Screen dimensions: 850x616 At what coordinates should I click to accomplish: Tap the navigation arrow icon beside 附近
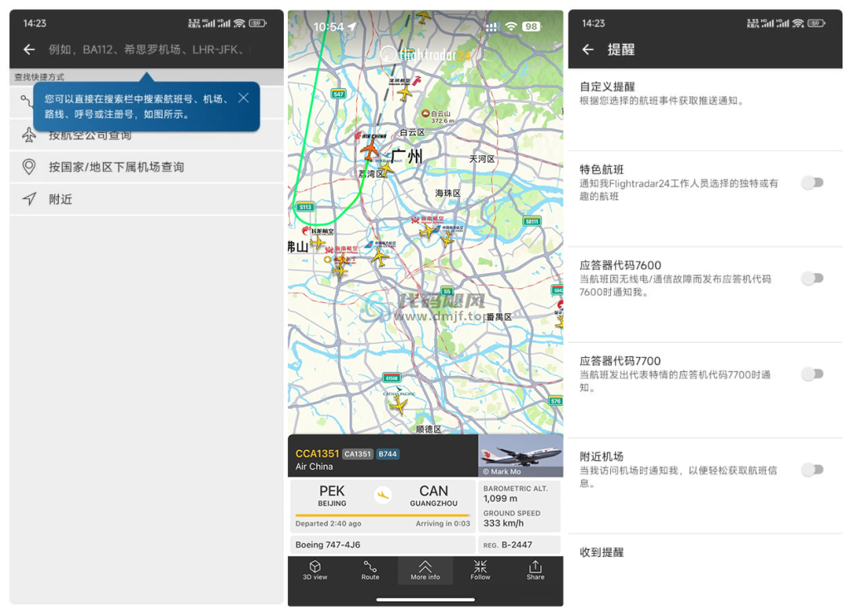(29, 199)
